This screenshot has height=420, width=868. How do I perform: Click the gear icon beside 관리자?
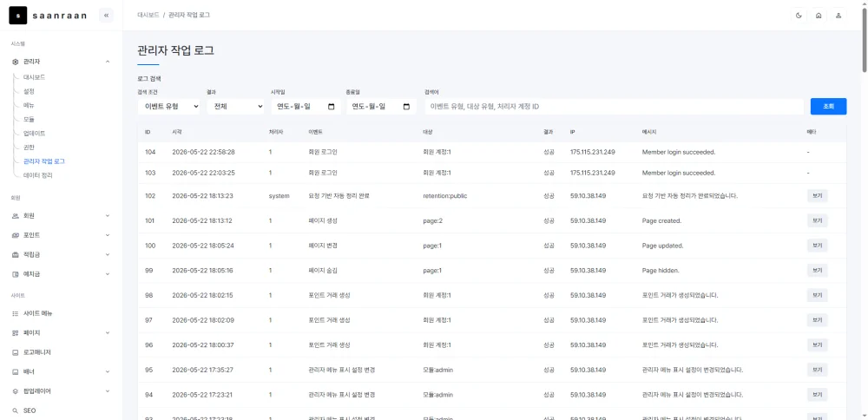16,62
